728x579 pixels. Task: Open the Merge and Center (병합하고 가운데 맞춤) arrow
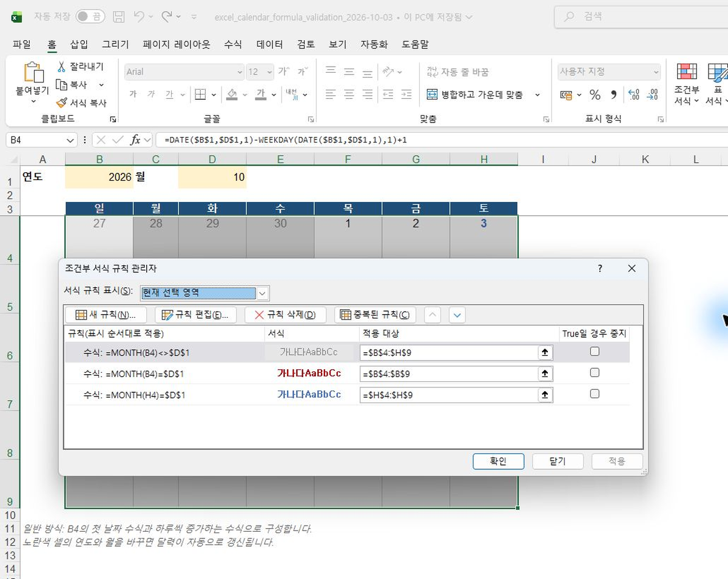538,95
